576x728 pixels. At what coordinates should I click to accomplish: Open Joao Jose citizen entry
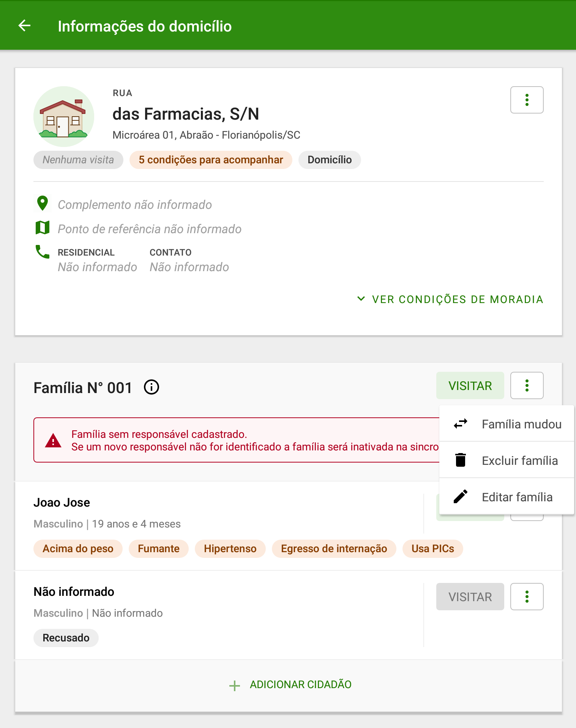click(x=219, y=526)
